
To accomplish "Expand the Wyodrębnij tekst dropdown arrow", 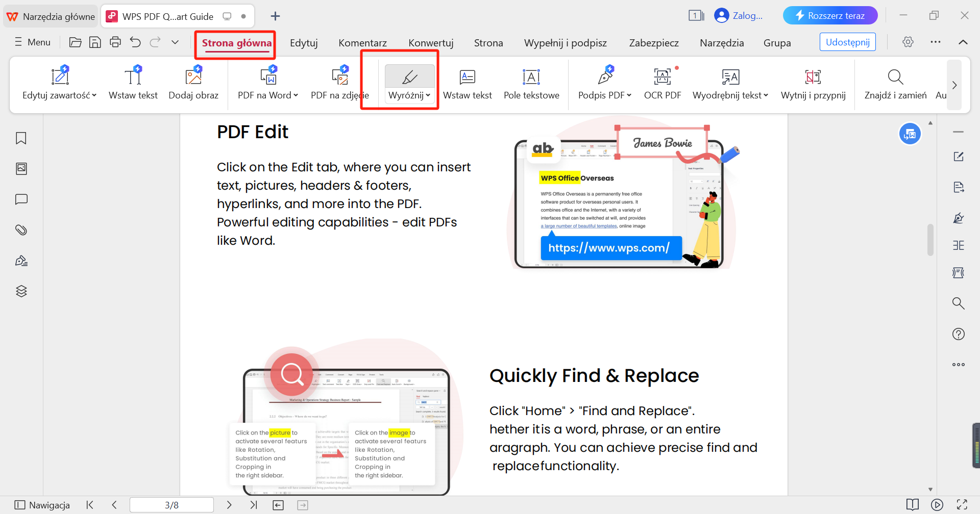I will point(766,95).
